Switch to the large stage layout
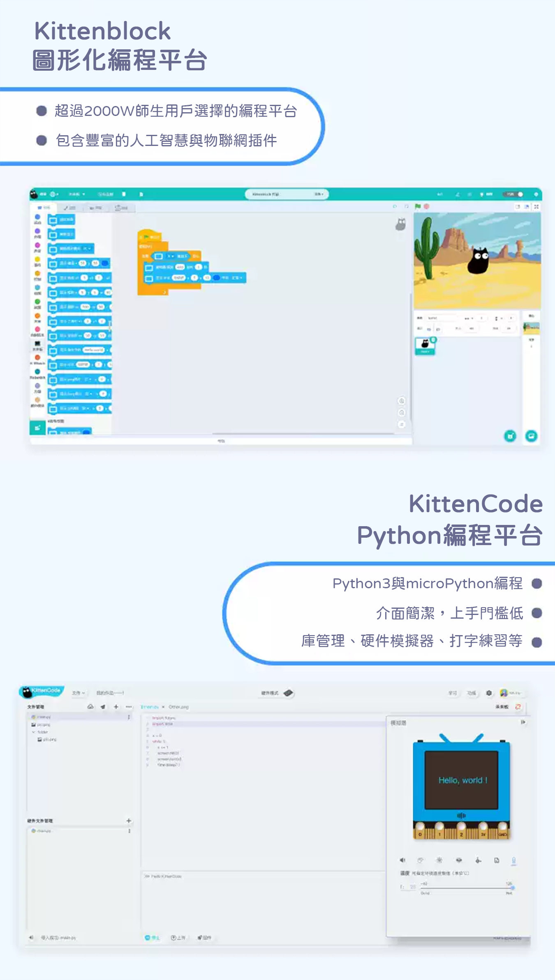 527,207
